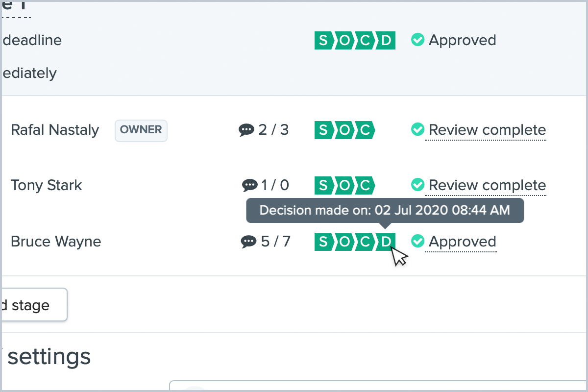588x392 pixels.
Task: Click Bruce Wayne's comment bubble icon
Action: click(249, 242)
